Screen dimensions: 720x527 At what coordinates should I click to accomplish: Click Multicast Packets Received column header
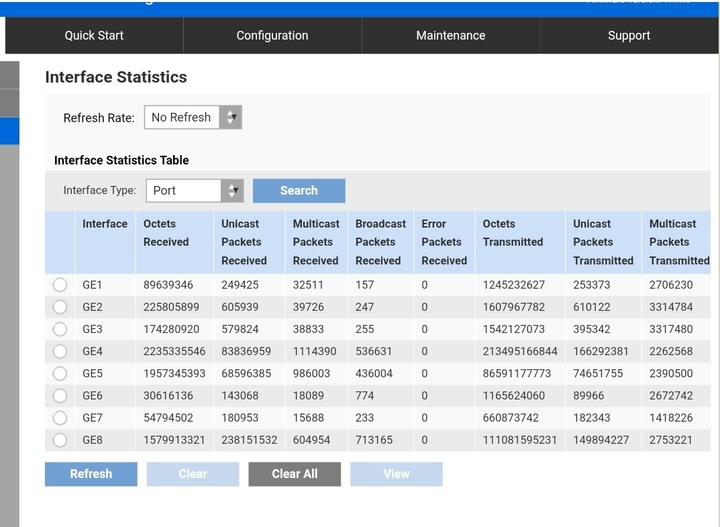316,242
